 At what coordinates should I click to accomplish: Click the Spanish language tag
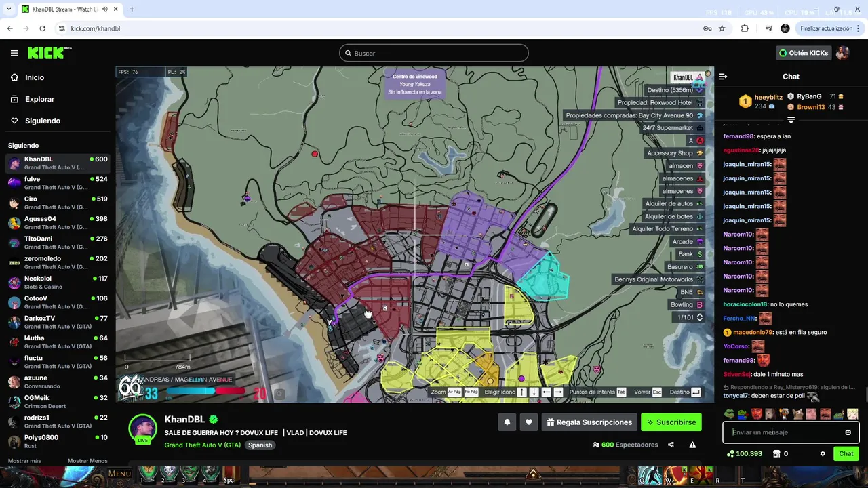coord(260,445)
